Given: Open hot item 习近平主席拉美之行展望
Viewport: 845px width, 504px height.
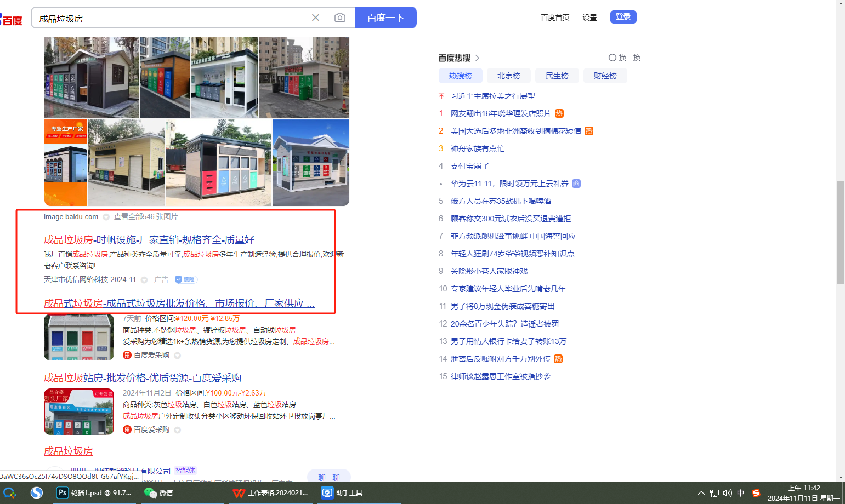Looking at the screenshot, I should point(492,96).
